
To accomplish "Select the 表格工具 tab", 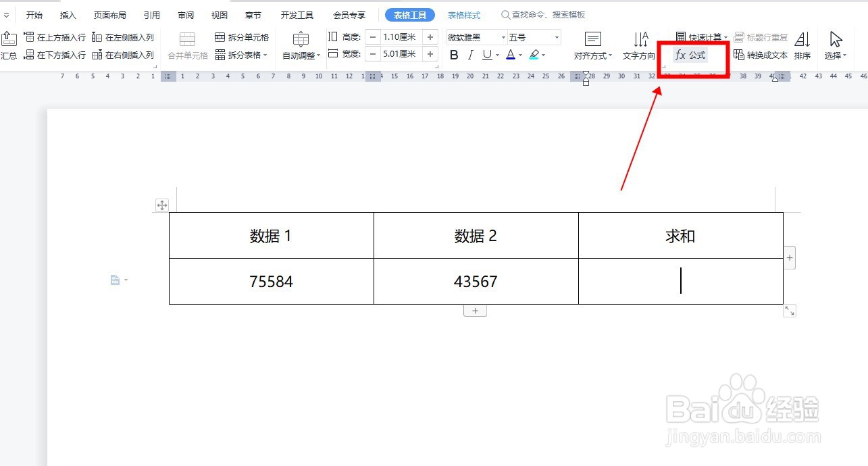I will tap(410, 15).
